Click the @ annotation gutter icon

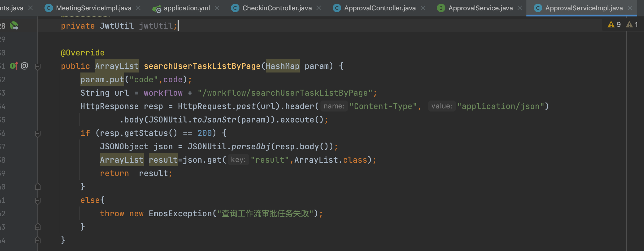coord(24,66)
